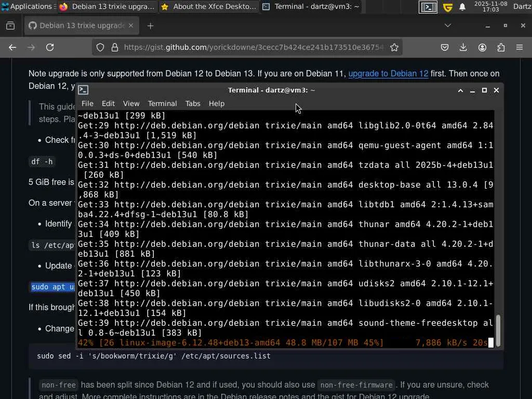Open the terminal View menu

(131, 103)
